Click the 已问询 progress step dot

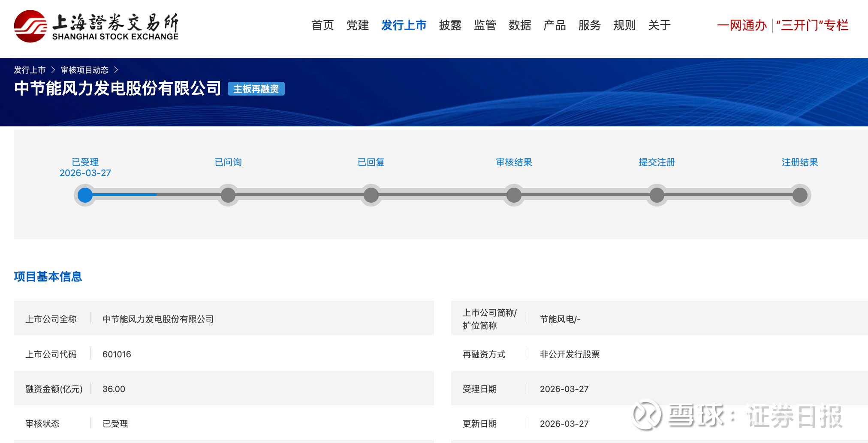pos(228,195)
